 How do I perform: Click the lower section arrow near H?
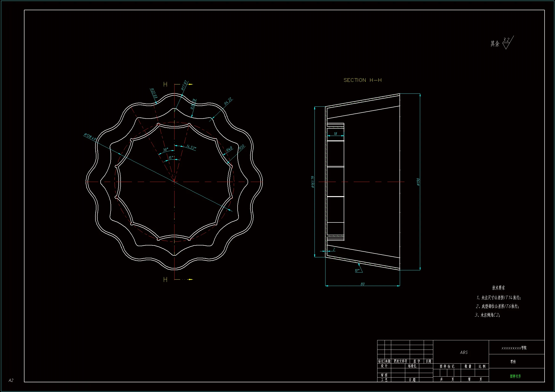pyautogui.click(x=190, y=279)
